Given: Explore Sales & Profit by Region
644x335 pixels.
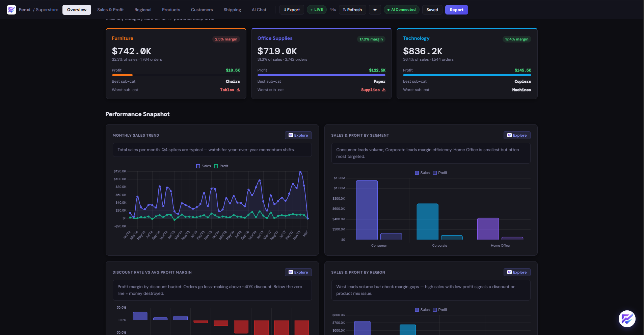Looking at the screenshot, I should pyautogui.click(x=517, y=272).
